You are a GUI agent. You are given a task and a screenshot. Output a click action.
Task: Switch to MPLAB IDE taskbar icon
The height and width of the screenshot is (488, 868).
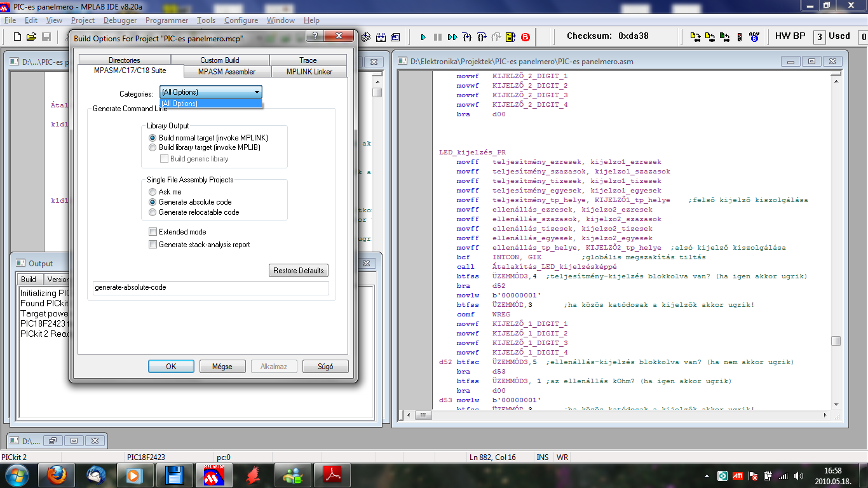(x=215, y=475)
